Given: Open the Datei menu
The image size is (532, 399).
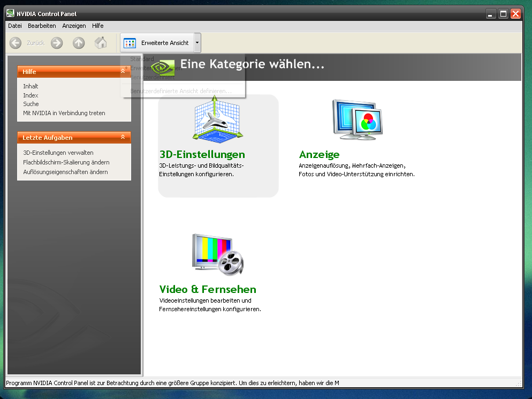Looking at the screenshot, I should (x=15, y=26).
